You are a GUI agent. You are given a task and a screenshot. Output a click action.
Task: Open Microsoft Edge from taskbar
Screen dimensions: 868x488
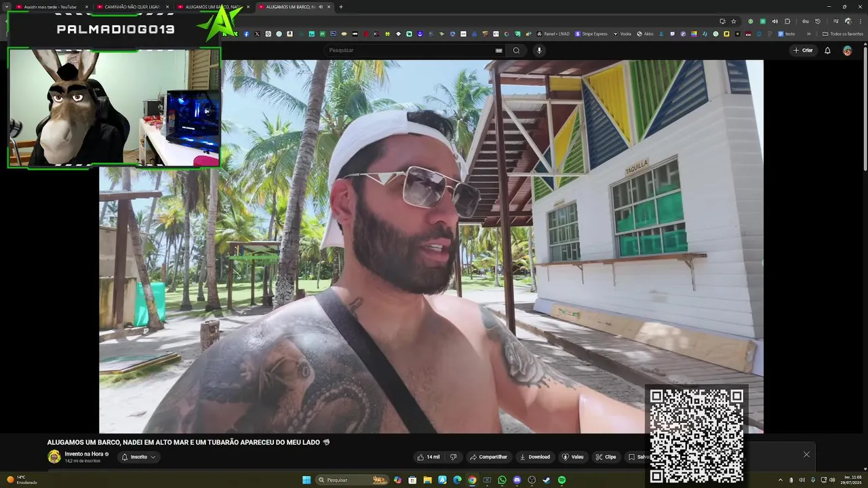[x=457, y=480]
